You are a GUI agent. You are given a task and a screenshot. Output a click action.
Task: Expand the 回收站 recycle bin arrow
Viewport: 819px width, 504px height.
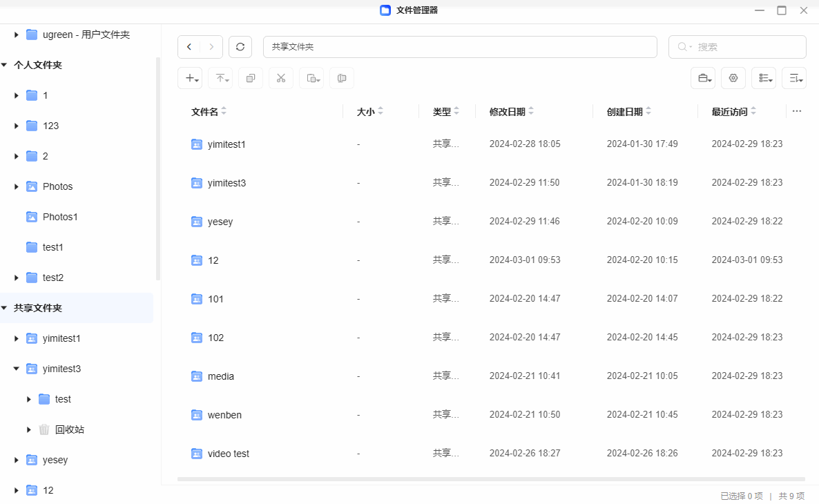point(29,429)
